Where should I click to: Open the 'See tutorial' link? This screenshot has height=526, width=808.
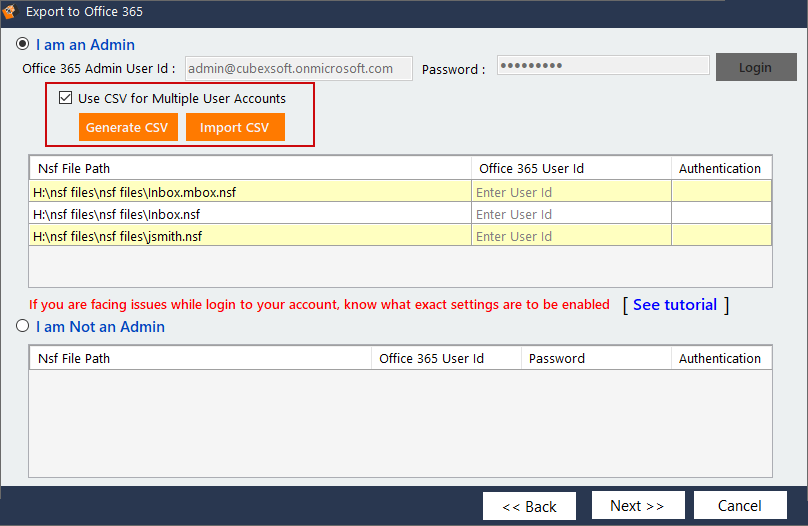tap(674, 305)
